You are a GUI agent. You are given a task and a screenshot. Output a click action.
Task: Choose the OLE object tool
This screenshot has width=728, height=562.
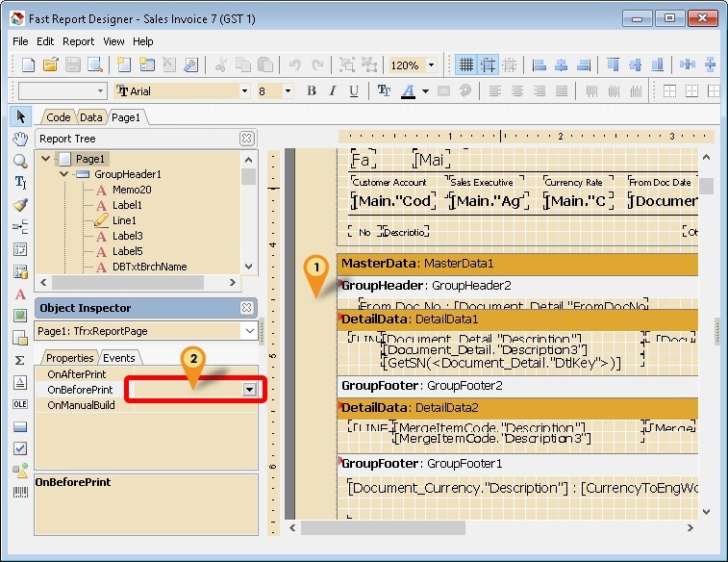20,404
